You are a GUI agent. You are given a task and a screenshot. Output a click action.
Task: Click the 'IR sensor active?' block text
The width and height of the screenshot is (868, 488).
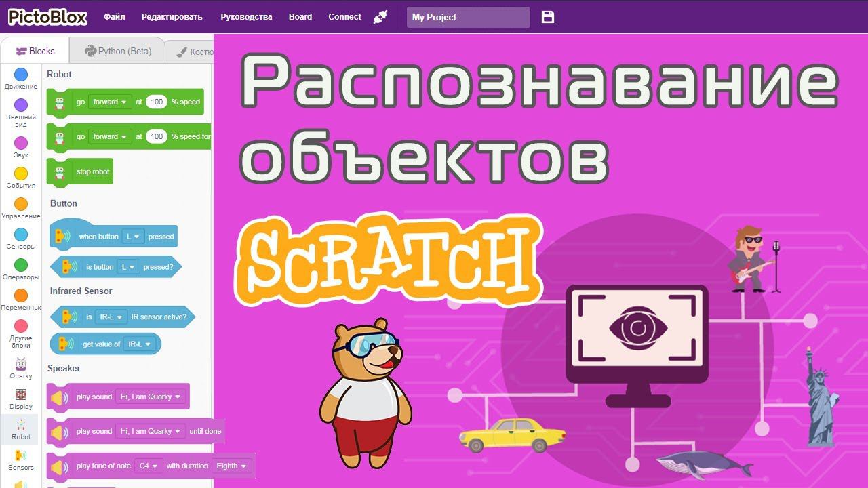pyautogui.click(x=158, y=317)
